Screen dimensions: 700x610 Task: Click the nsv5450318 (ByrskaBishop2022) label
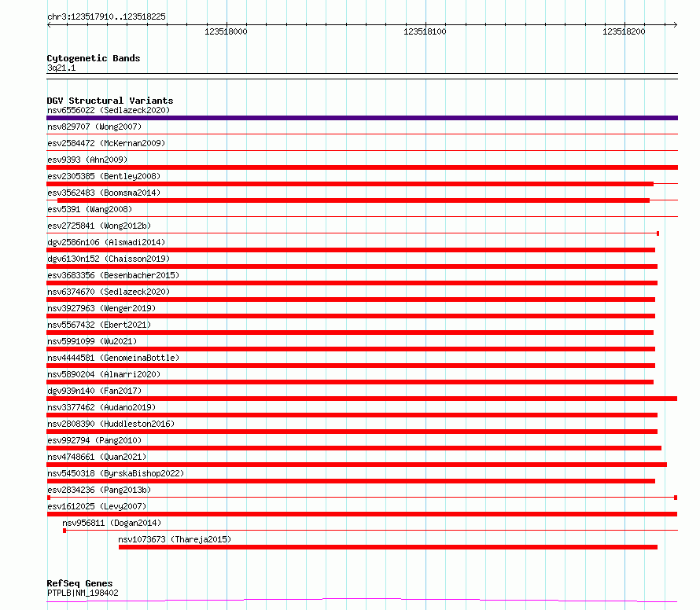pyautogui.click(x=116, y=473)
